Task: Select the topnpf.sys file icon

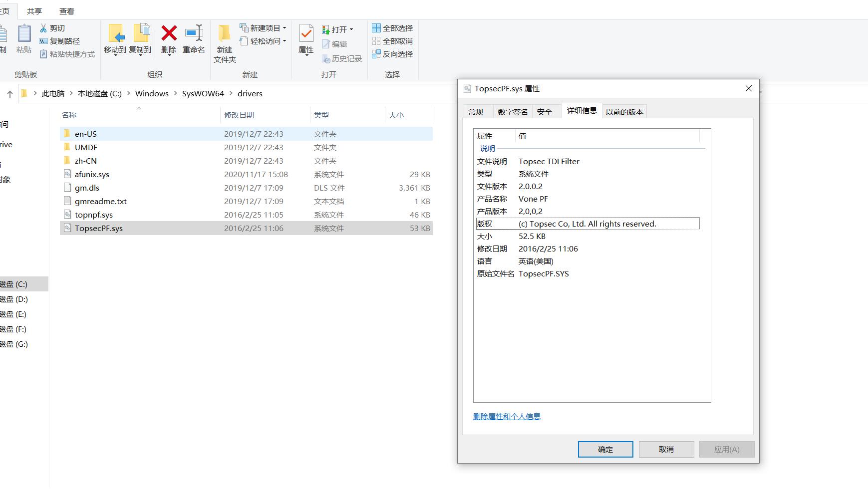Action: coord(67,215)
